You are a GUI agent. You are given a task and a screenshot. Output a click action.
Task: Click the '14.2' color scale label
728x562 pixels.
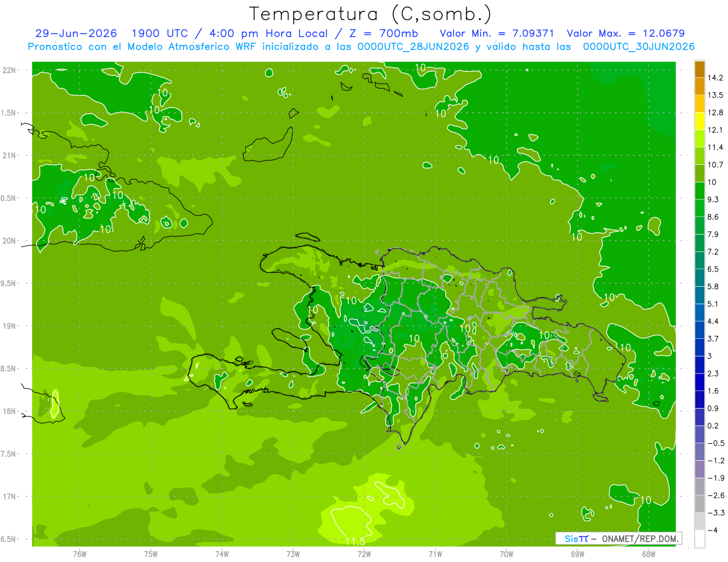click(x=715, y=78)
